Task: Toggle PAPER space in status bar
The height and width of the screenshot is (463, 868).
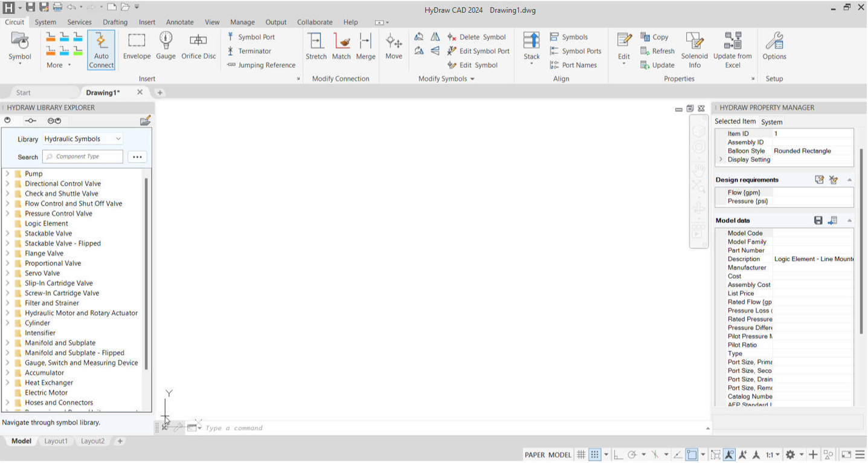Action: point(535,455)
